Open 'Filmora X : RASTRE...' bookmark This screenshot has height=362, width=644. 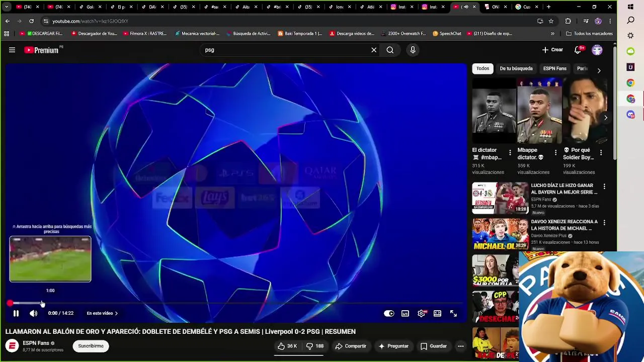[145, 33]
